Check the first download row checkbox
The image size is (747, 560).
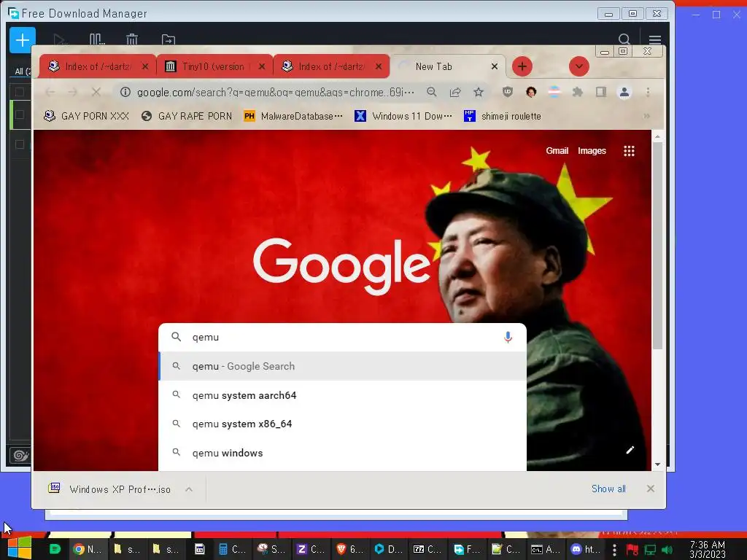(20, 91)
